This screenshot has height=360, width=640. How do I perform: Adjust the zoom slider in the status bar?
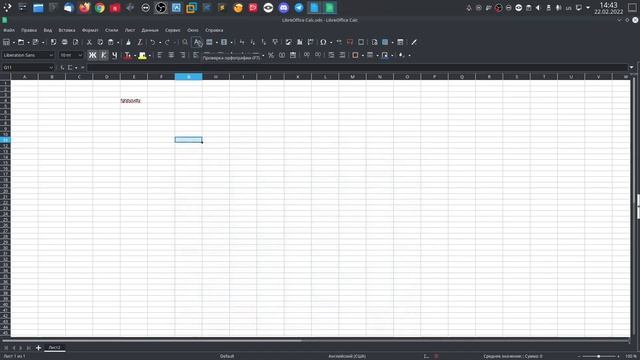click(x=598, y=356)
